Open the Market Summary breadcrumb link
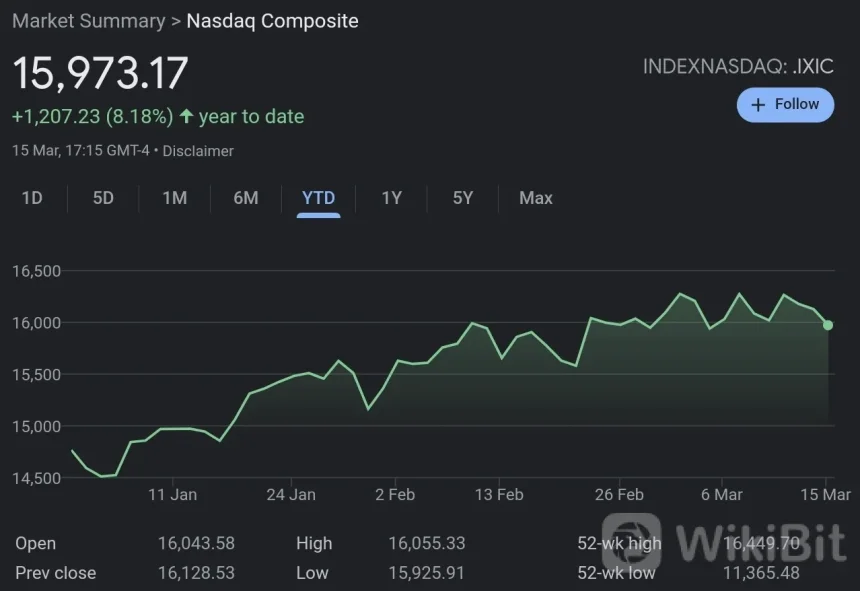Viewport: 860px width, 591px height. click(x=88, y=21)
